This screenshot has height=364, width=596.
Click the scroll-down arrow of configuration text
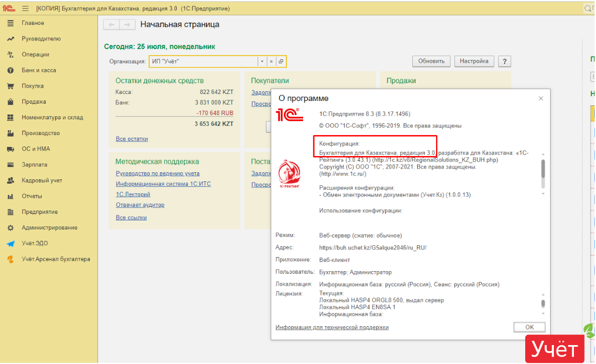[543, 194]
